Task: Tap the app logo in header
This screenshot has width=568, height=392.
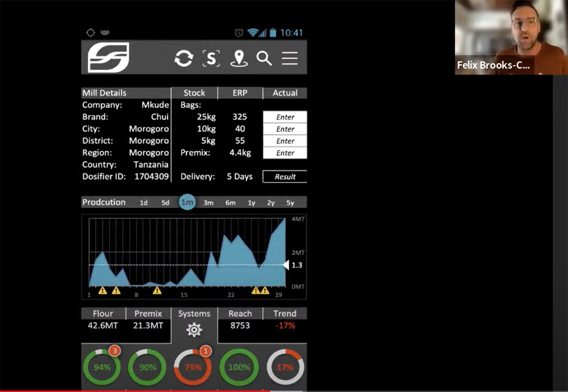Action: point(108,58)
